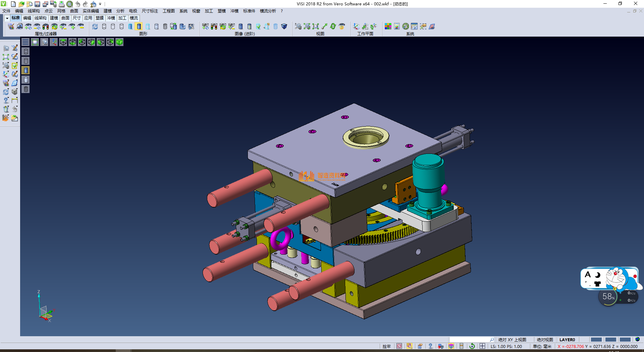The width and height of the screenshot is (644, 352).
Task: Click the print icon in quick access toolbar
Action: tap(61, 4)
